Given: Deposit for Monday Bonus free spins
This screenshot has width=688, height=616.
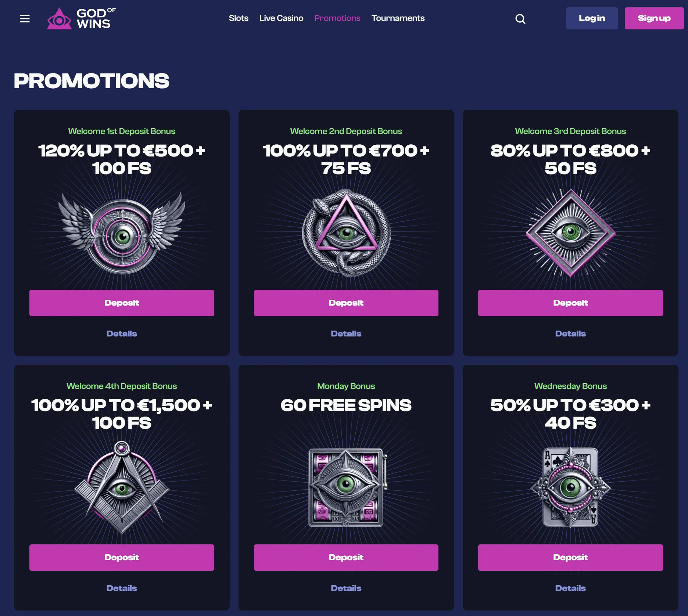Looking at the screenshot, I should coord(346,558).
